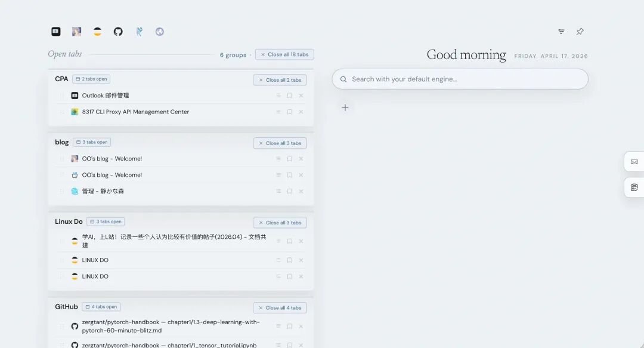Click the blog avatar favicon in top shortcut row
The image size is (644, 348).
[x=77, y=32]
